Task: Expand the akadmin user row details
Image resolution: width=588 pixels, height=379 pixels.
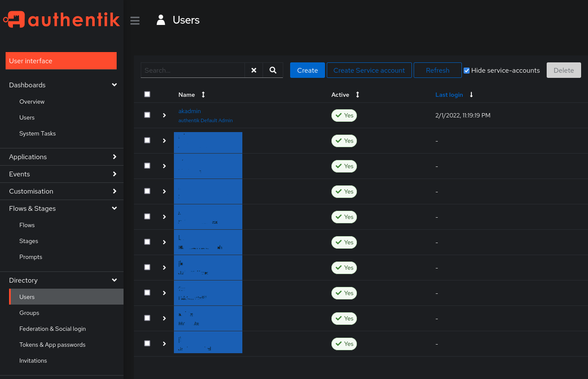Action: [x=164, y=115]
